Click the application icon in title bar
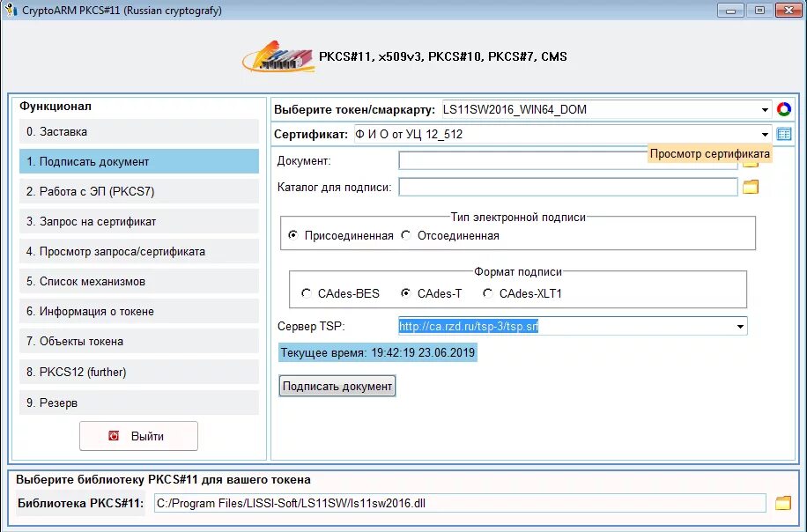Viewport: 807px width, 532px height. [x=11, y=10]
